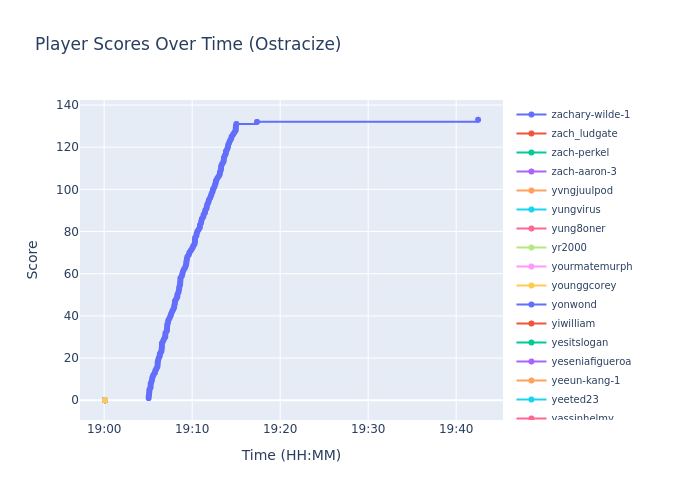Click the final data point near 19:42
Viewport: 700px width, 500px height.
(477, 120)
